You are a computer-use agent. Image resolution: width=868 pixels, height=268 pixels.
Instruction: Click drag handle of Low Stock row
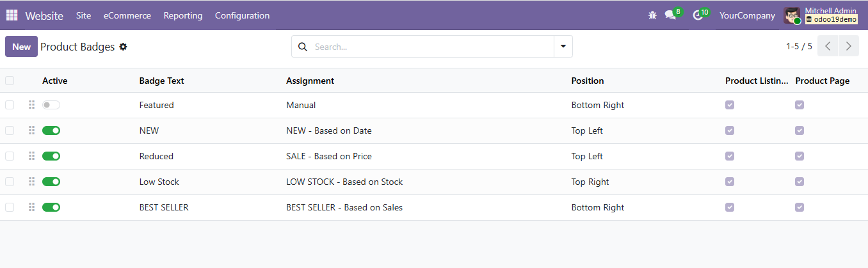[x=31, y=182]
